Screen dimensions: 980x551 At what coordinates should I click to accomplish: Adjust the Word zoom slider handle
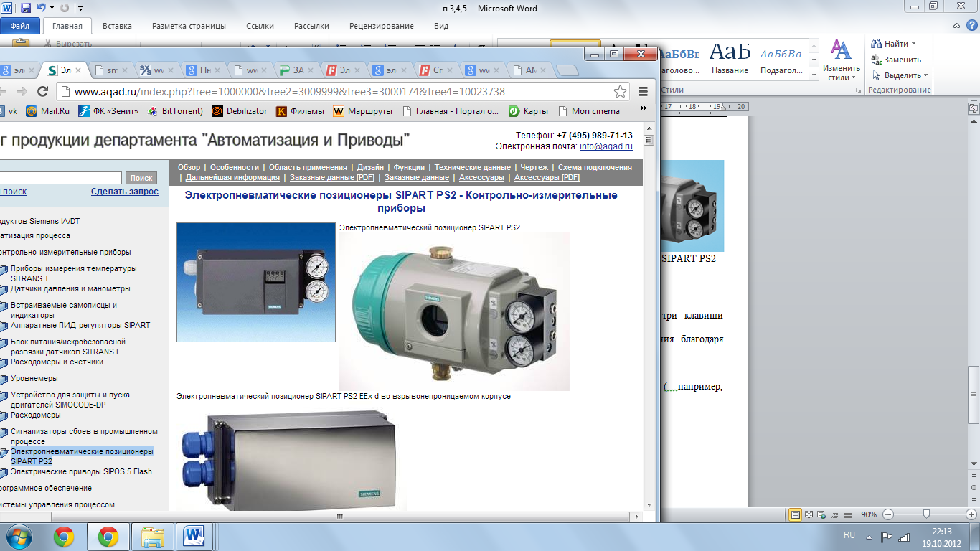coord(927,514)
